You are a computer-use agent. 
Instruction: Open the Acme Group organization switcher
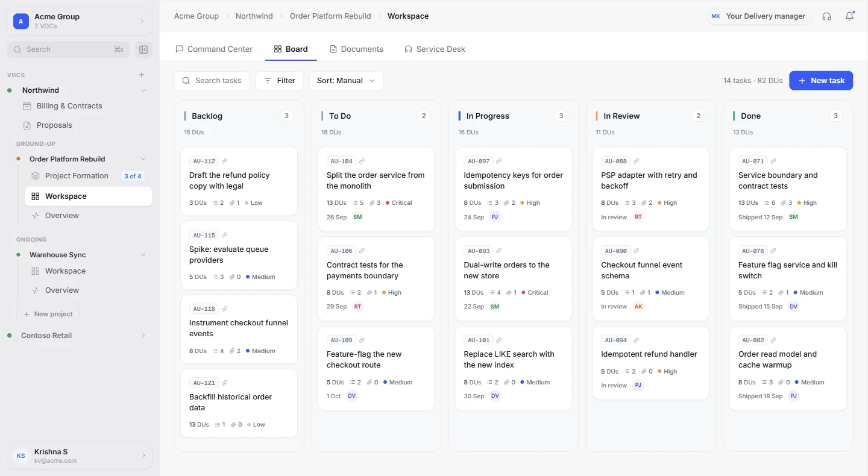(x=80, y=21)
